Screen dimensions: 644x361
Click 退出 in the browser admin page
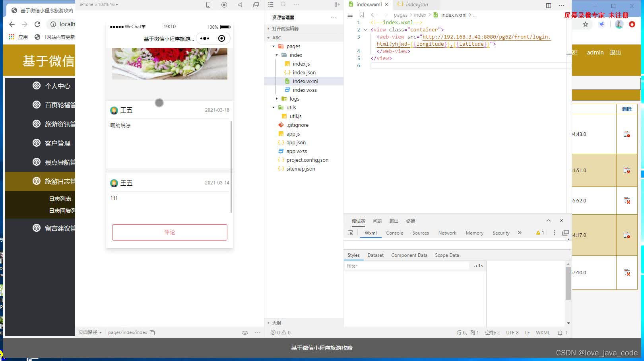(x=615, y=52)
